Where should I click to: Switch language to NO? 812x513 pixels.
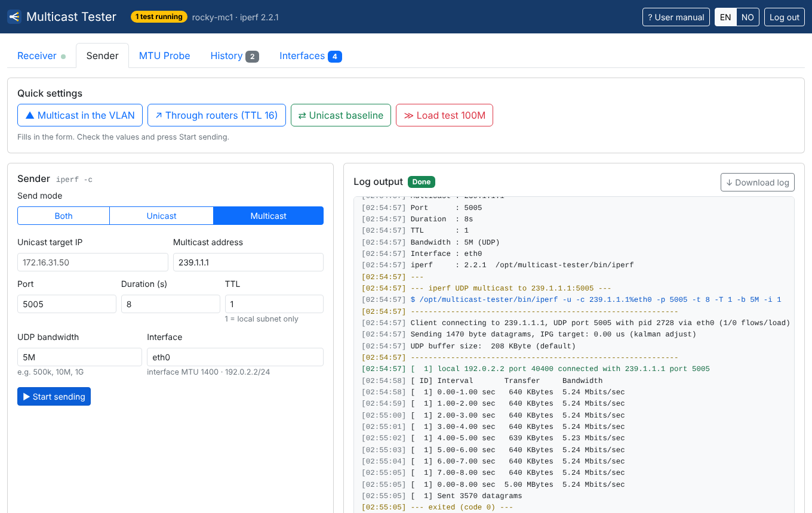point(748,17)
